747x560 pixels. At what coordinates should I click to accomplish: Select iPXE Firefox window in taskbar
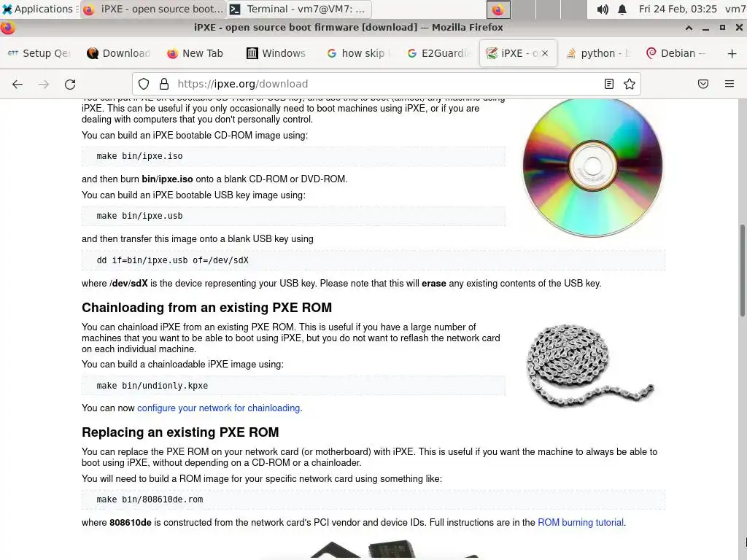[x=152, y=9]
